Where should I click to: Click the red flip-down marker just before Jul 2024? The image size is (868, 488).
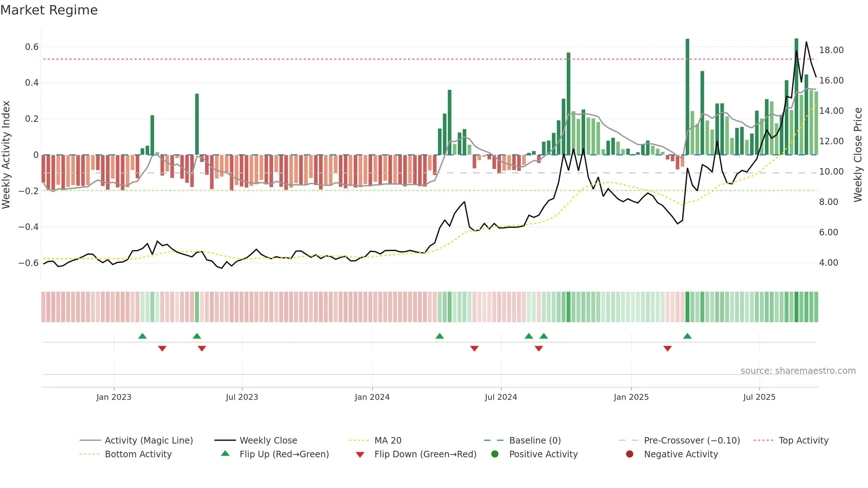coord(475,348)
